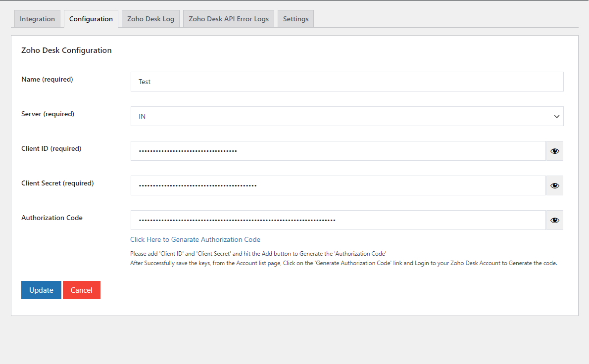The width and height of the screenshot is (589, 364).
Task: Show Client Secret using the eye icon
Action: 554,185
